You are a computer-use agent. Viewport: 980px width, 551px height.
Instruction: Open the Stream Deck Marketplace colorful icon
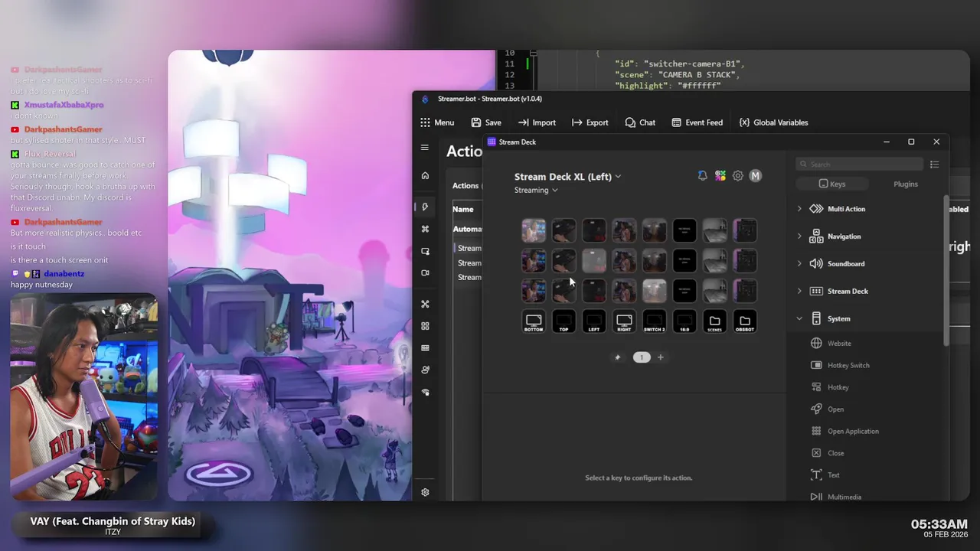(x=720, y=176)
